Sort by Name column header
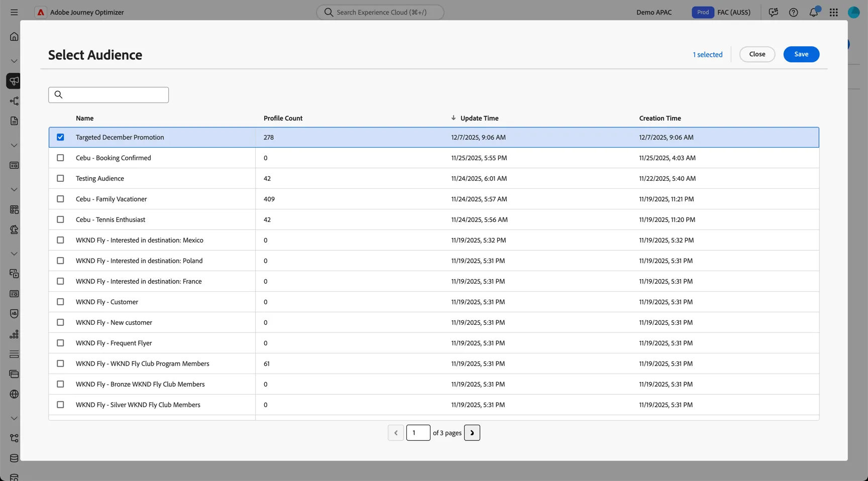The image size is (868, 481). click(84, 118)
